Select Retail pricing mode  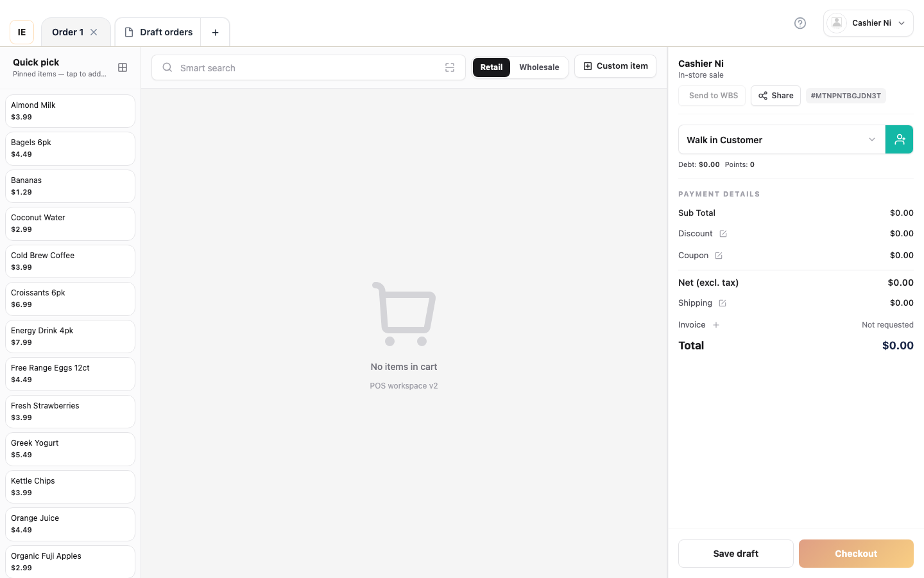(492, 67)
